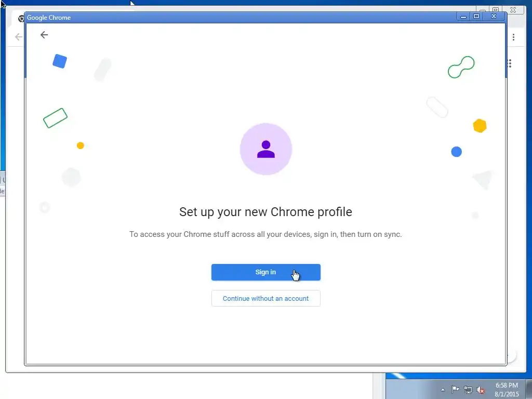
Task: Open three-dot menu in background Chrome window
Action: (514, 37)
